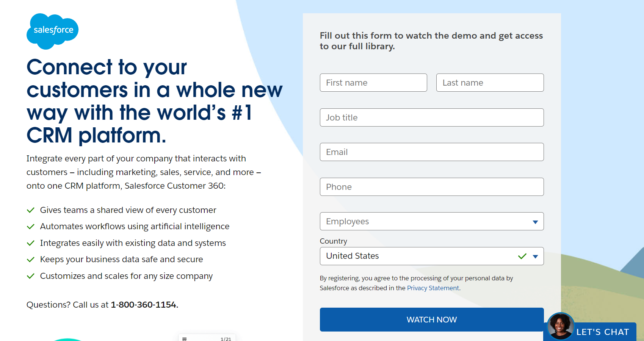
Task: Select the Phone input field
Action: click(x=432, y=187)
